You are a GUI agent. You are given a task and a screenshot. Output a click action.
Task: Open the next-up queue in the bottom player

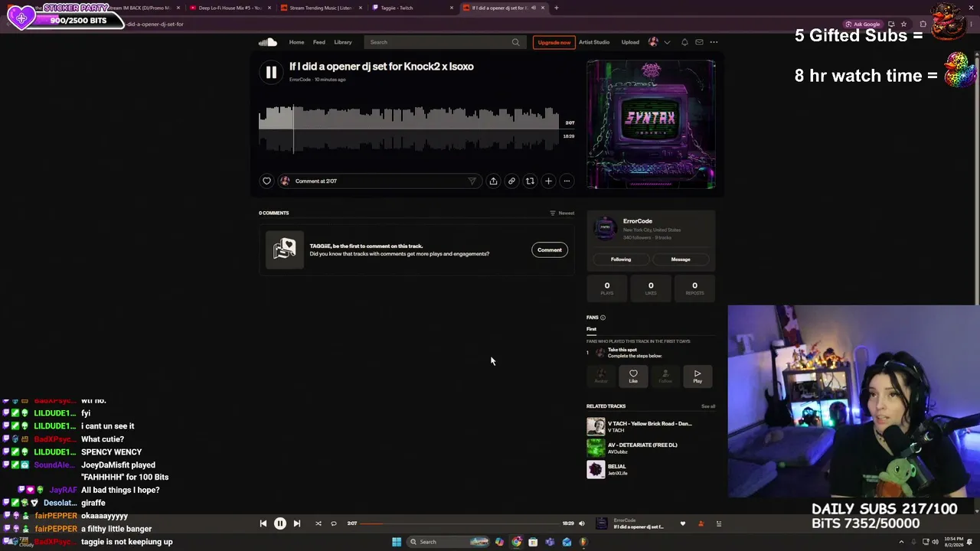(719, 523)
